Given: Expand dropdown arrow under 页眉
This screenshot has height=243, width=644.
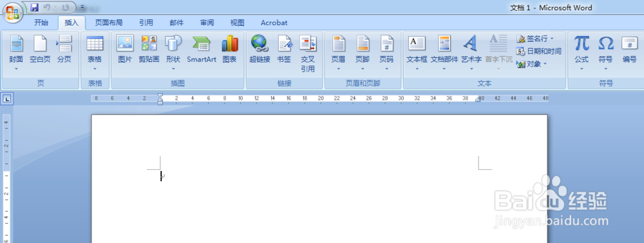Looking at the screenshot, I should click(x=339, y=69).
